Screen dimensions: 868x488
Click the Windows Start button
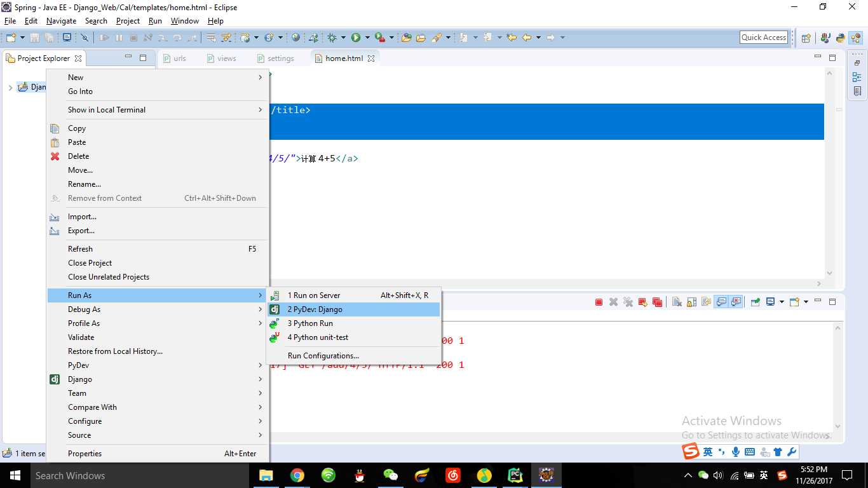pyautogui.click(x=15, y=475)
